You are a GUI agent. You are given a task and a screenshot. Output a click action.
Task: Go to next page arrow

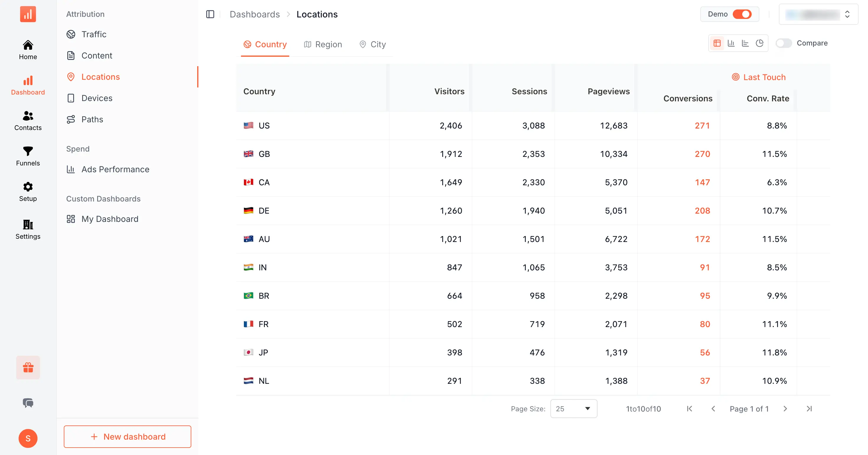tap(785, 409)
